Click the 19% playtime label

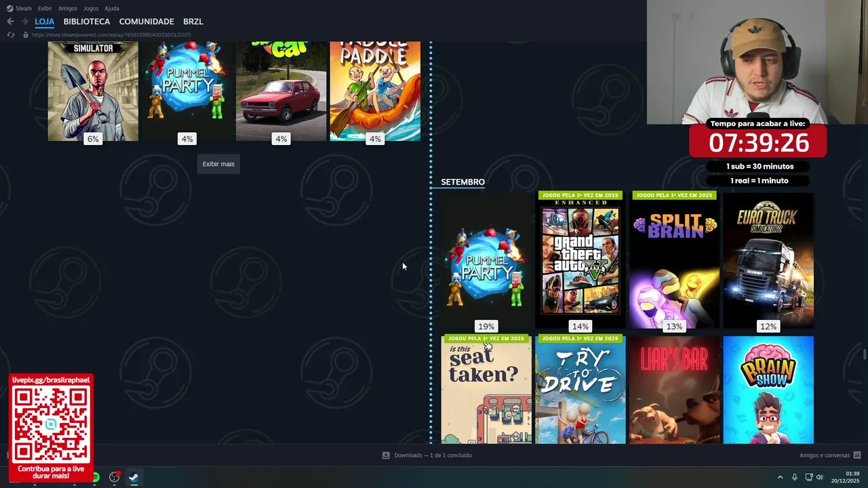486,326
